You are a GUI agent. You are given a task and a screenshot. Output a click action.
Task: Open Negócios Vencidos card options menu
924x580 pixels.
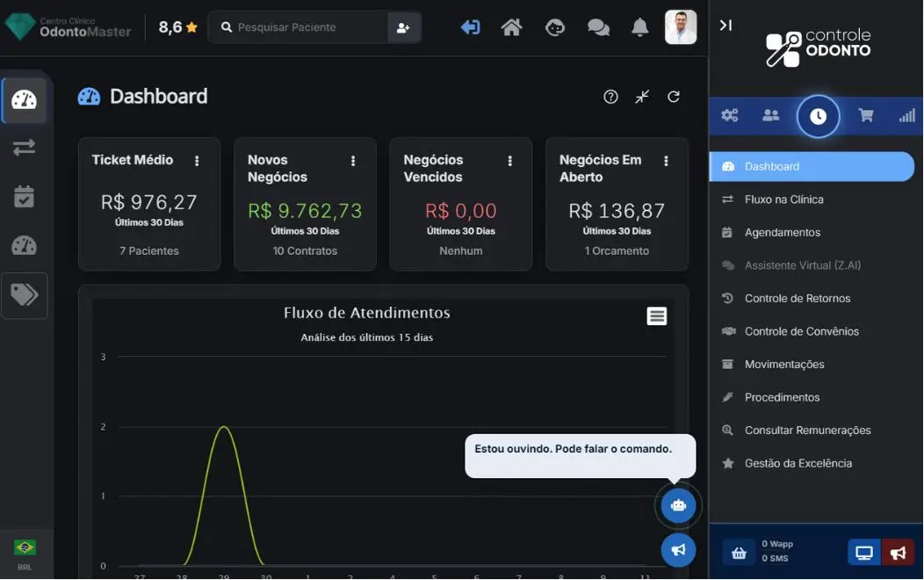point(509,161)
